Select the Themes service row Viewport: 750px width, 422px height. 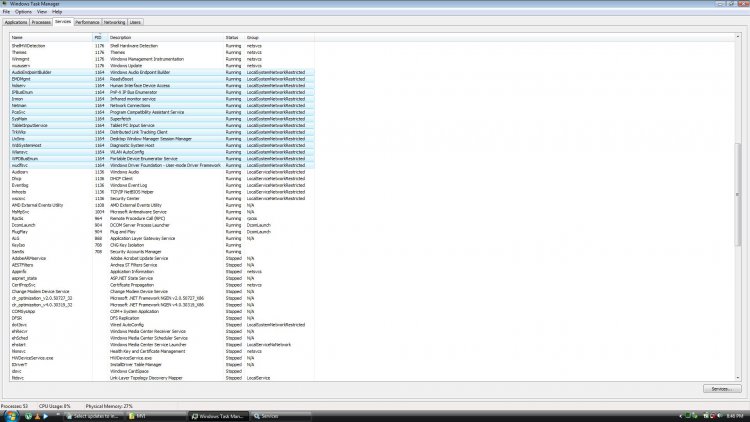point(162,53)
